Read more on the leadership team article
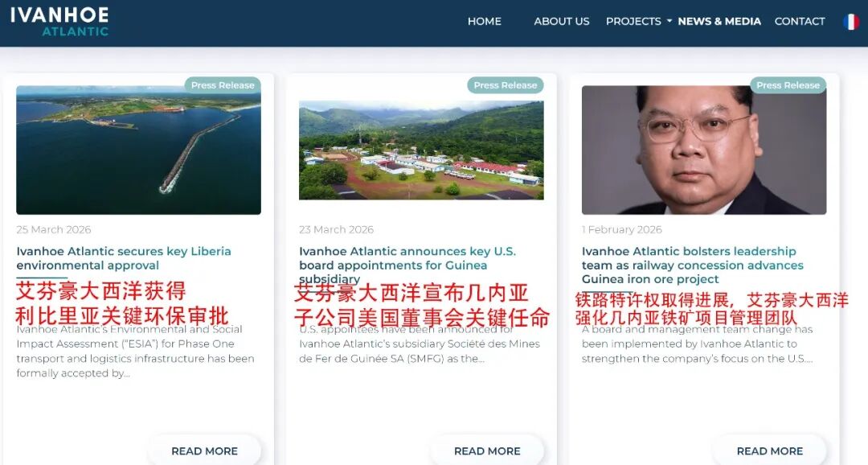 (769, 451)
